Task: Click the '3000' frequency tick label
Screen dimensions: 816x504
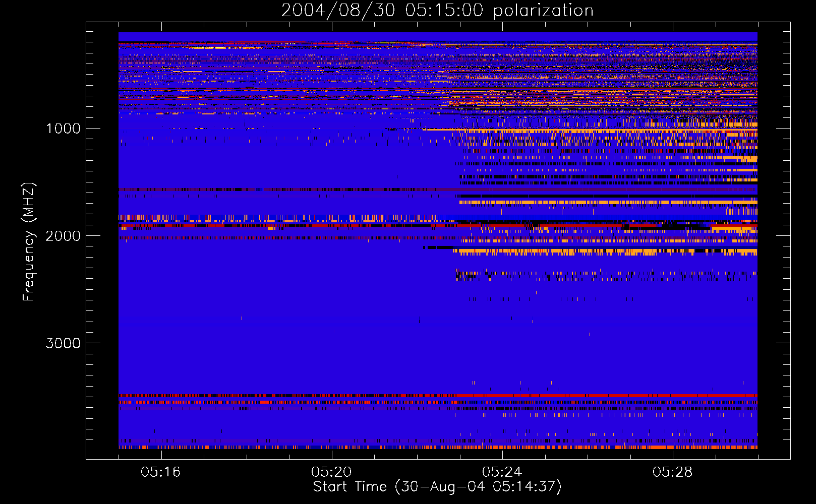Action: click(x=63, y=343)
